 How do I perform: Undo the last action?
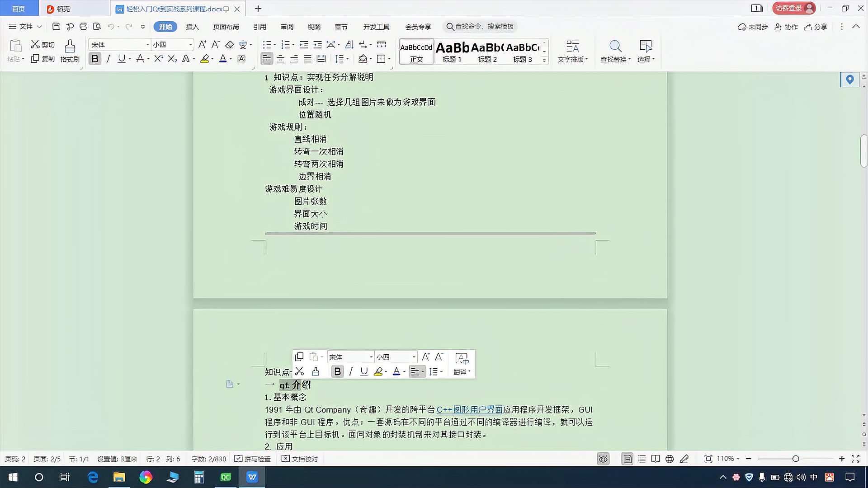click(x=111, y=27)
